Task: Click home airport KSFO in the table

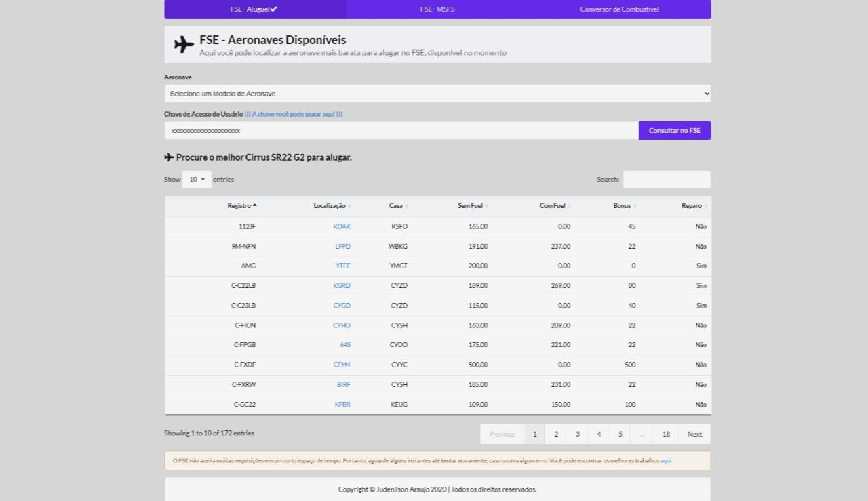Action: 399,226
